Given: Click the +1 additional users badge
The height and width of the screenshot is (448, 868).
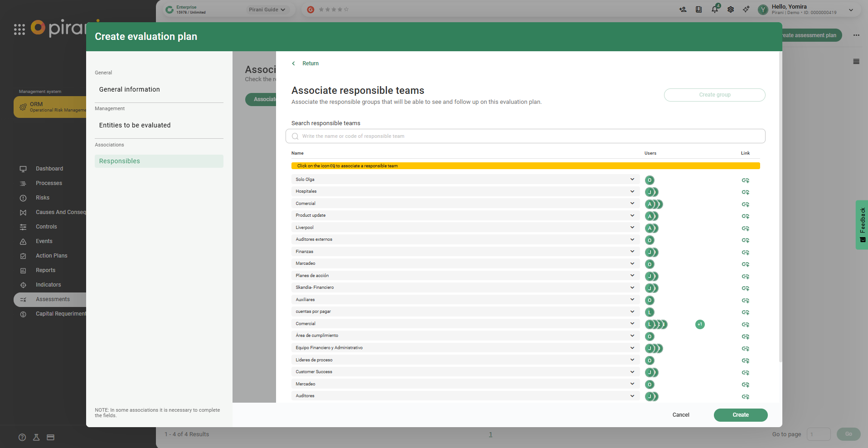Looking at the screenshot, I should coord(700,324).
